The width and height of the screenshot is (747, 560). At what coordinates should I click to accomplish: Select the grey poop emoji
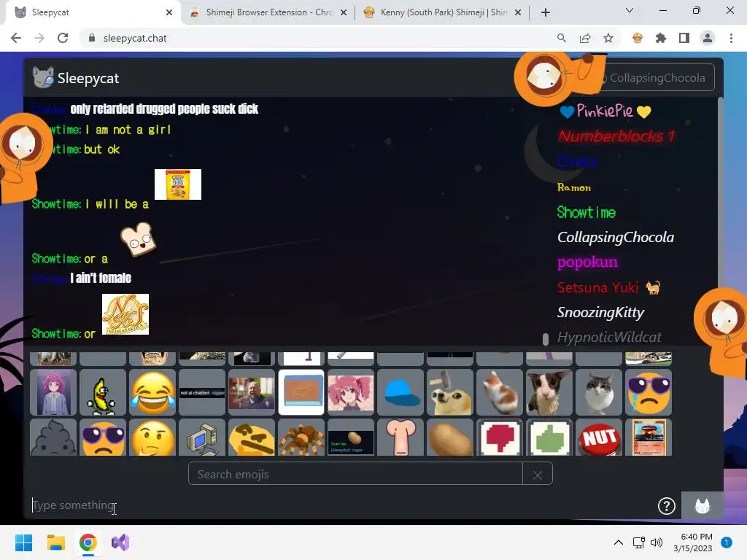53,437
